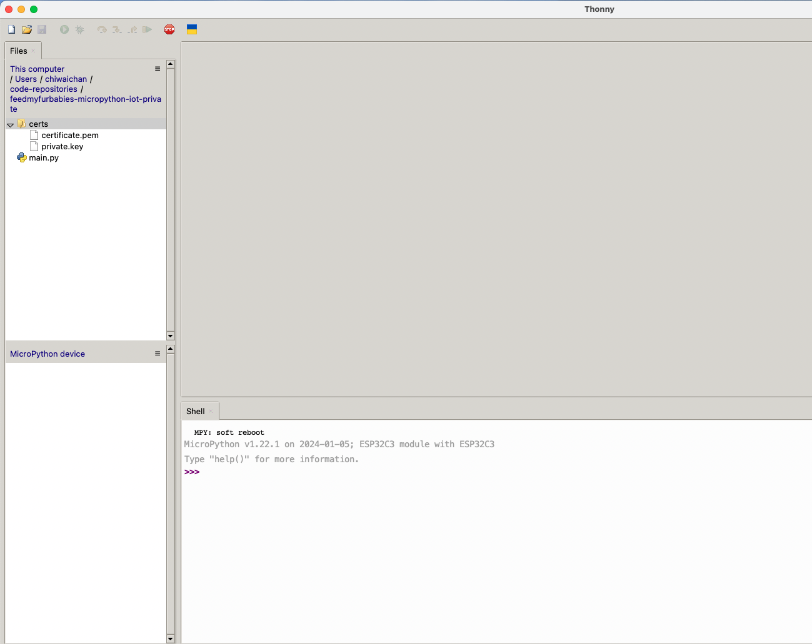Open This computer panel hamburger menu
Viewport: 812px width, 644px height.
[x=158, y=69]
